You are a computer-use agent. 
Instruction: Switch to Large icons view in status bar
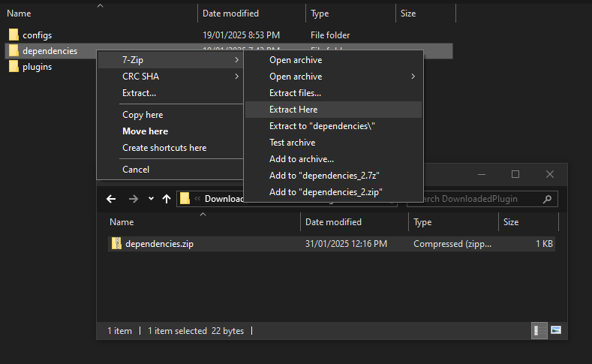556,330
